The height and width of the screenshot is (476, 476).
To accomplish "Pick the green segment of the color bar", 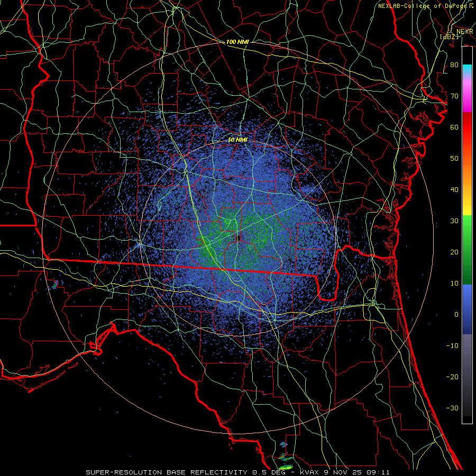I will click(x=467, y=250).
